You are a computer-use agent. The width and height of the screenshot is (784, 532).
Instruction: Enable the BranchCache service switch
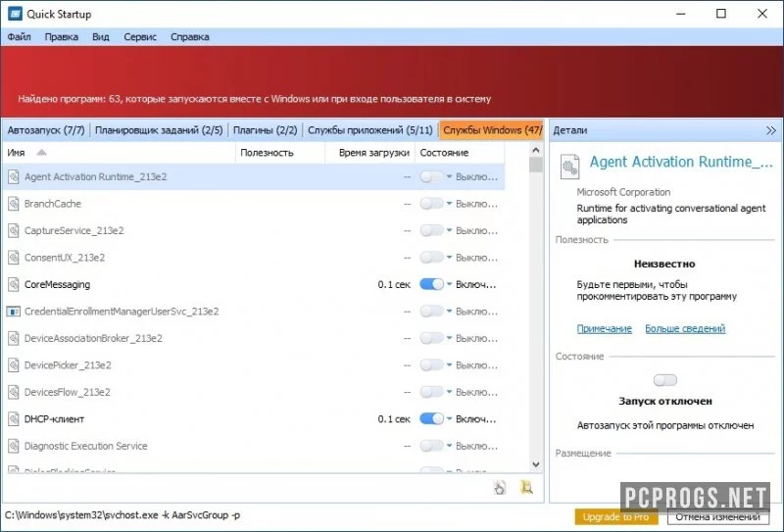(431, 204)
